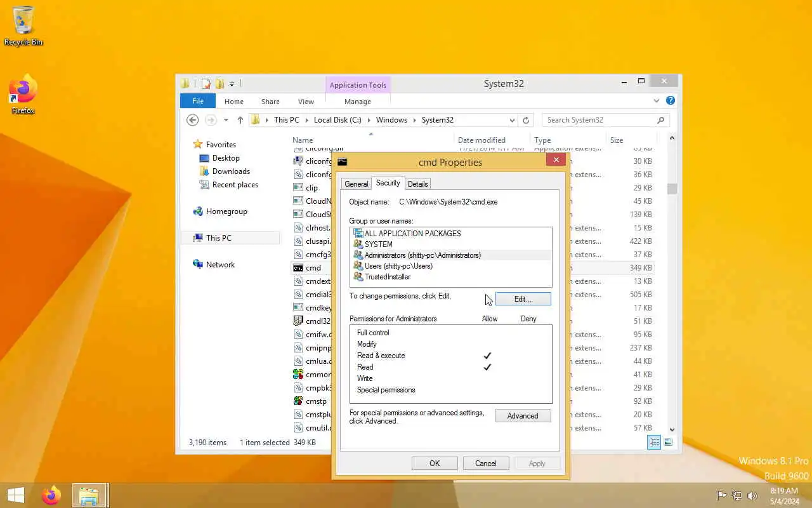This screenshot has height=508, width=812.
Task: Click Windows in the address breadcrumb
Action: [x=391, y=120]
